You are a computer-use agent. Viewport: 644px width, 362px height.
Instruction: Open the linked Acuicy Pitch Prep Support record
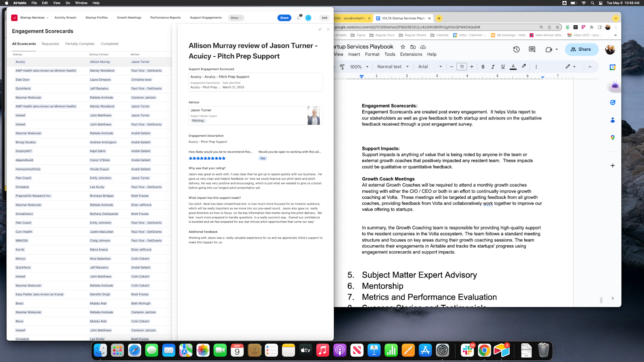pyautogui.click(x=256, y=82)
